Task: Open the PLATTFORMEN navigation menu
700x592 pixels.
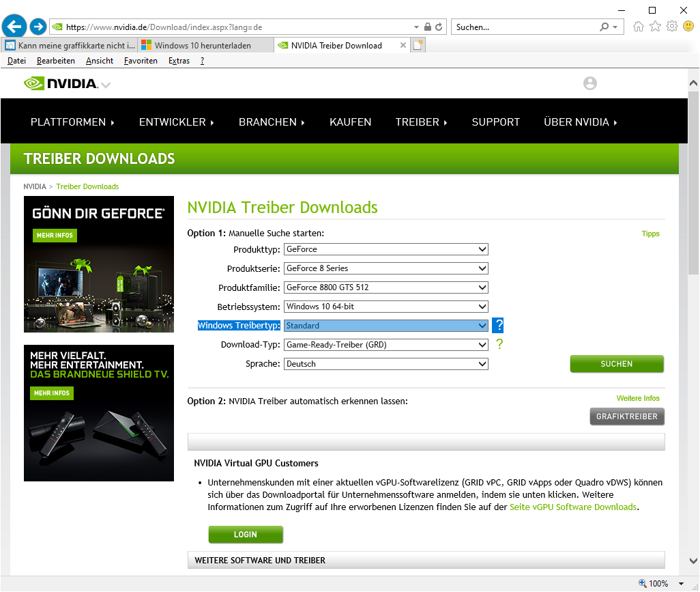Action: tap(72, 122)
